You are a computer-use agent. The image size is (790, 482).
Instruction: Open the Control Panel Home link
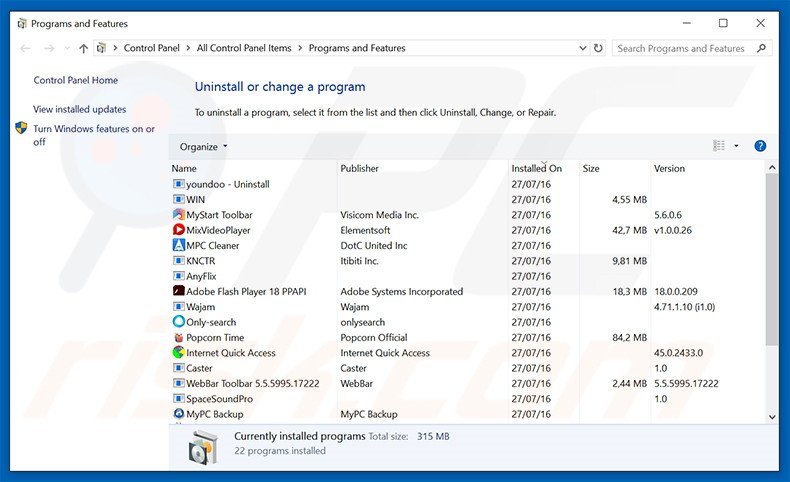(x=76, y=80)
